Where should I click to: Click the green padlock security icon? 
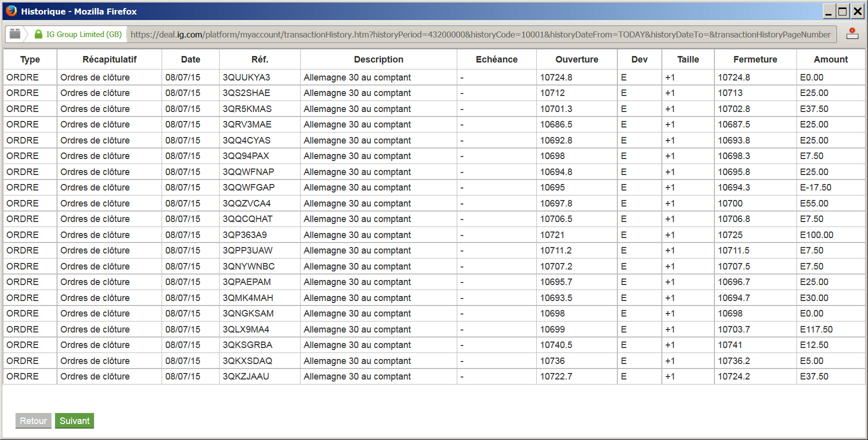click(39, 34)
